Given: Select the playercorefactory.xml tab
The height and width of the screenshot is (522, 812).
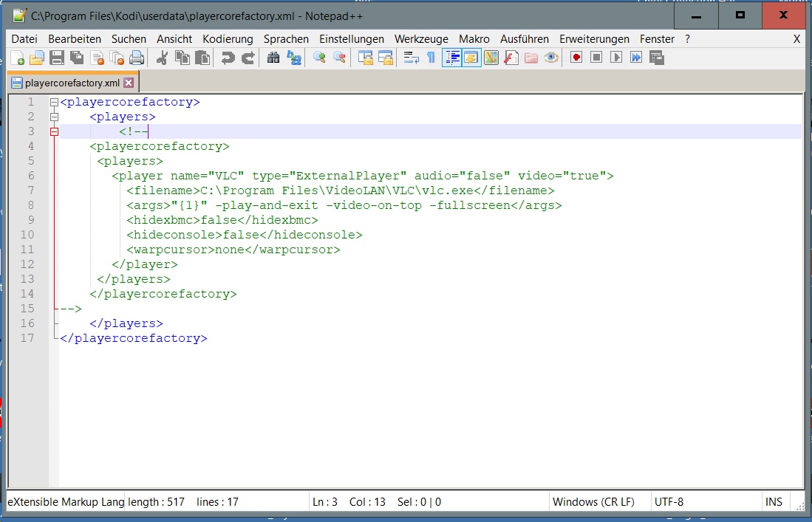Looking at the screenshot, I should click(x=72, y=83).
